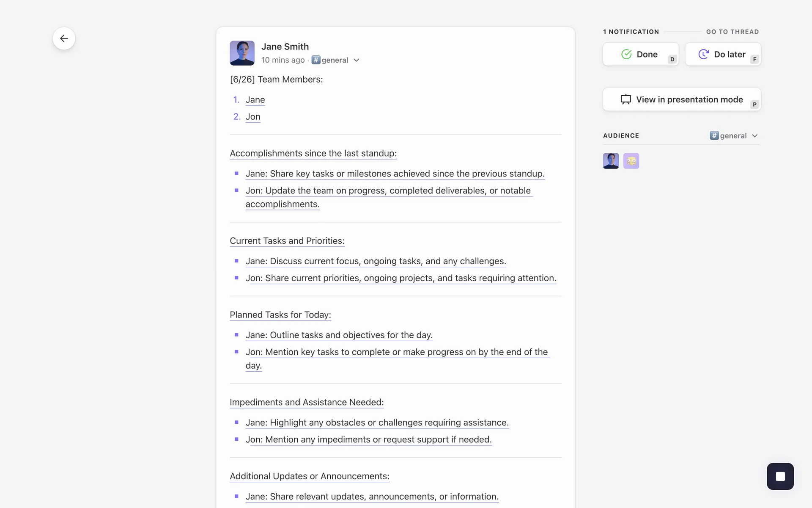The image size is (812, 508).
Task: Expand the chevron next to general in post header
Action: pyautogui.click(x=357, y=60)
